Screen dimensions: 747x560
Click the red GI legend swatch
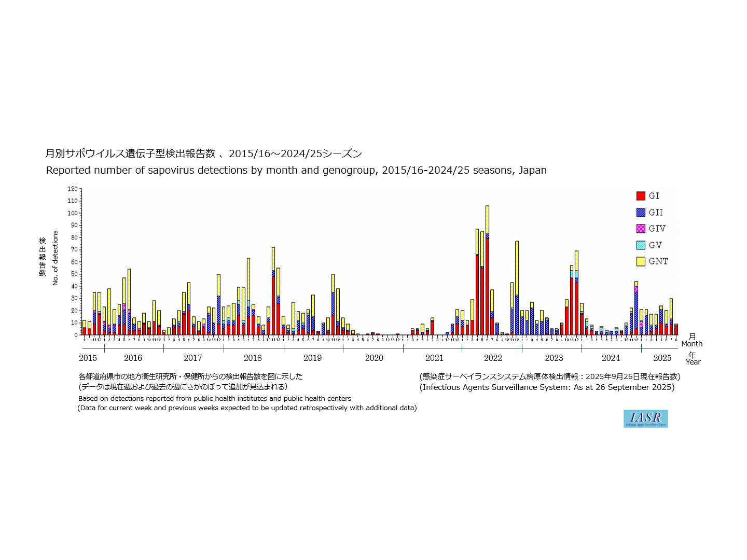(641, 196)
